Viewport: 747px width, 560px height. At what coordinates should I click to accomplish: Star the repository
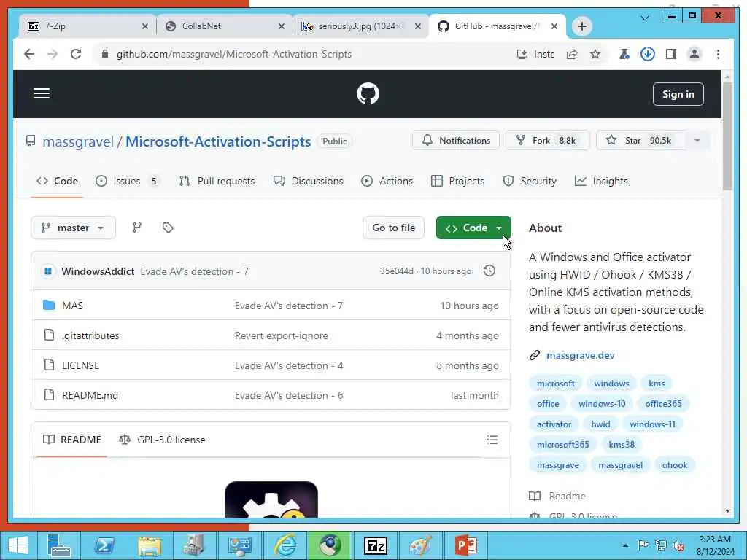[x=640, y=141]
